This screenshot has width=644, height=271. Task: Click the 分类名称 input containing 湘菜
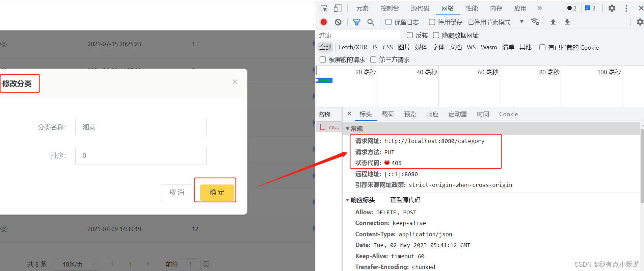141,127
